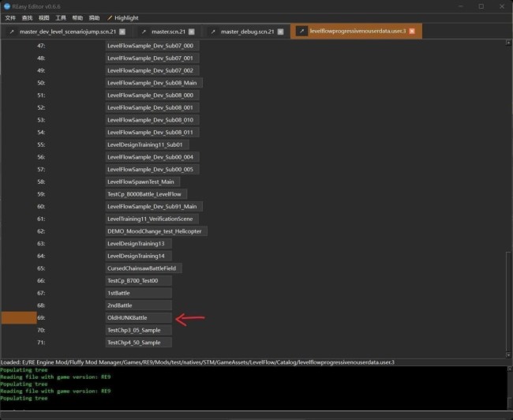
Task: Switch to the master_debug.scn.21 tab
Action: (x=247, y=32)
